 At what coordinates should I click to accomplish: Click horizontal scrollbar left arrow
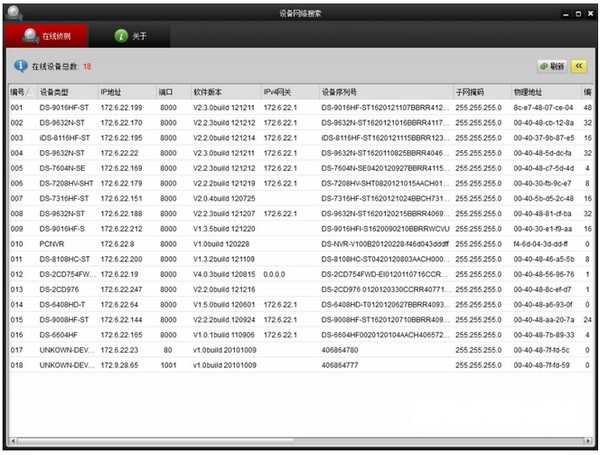[13, 441]
